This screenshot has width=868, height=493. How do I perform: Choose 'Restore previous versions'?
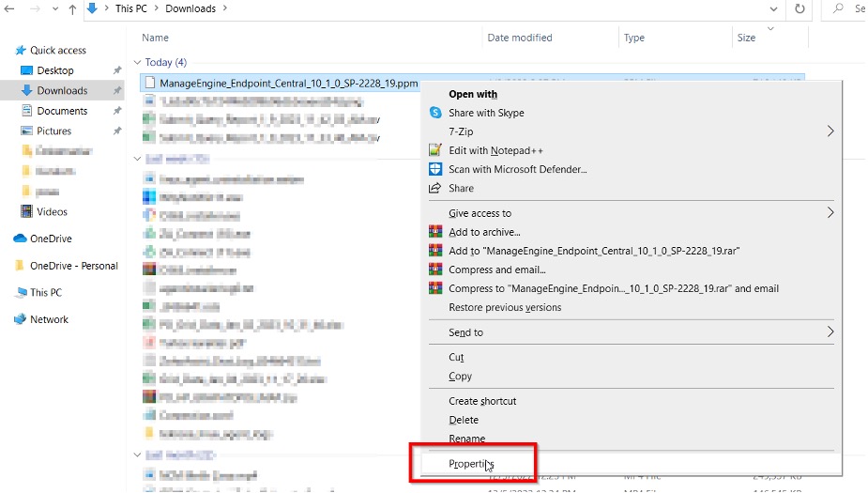(x=505, y=307)
